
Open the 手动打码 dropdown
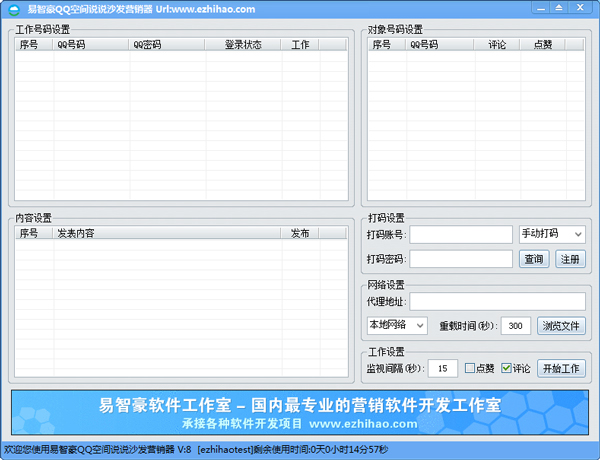click(552, 234)
